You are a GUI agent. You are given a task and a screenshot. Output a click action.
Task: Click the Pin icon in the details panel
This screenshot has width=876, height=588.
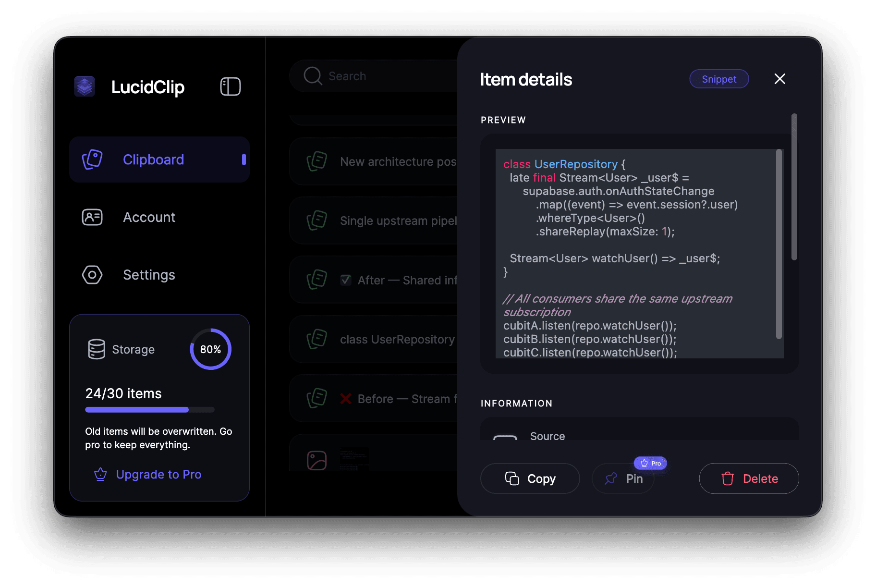point(611,478)
